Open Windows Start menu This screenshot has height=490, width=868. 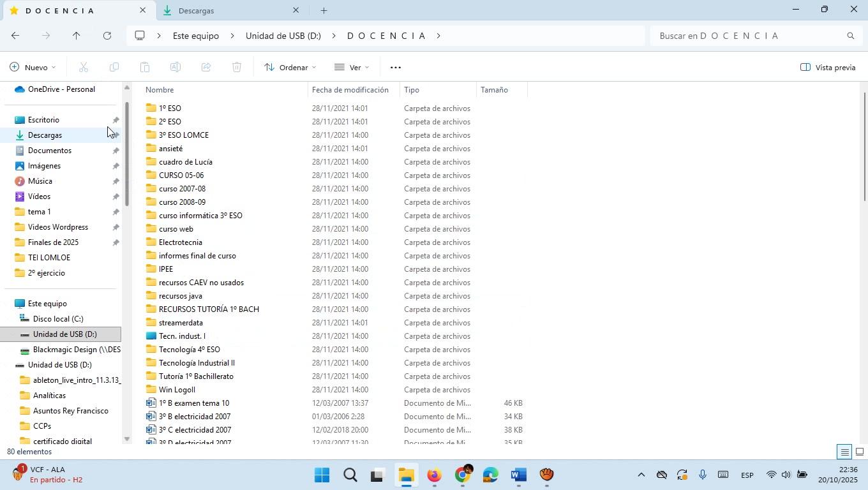[x=322, y=475]
